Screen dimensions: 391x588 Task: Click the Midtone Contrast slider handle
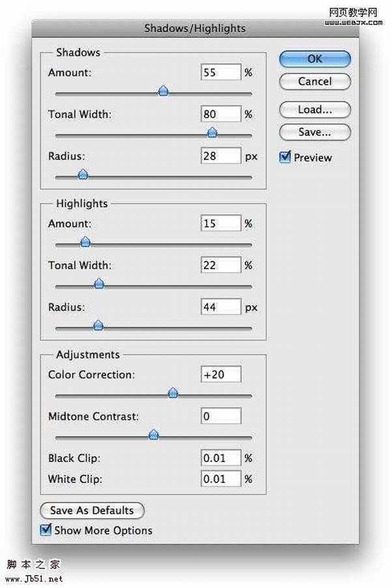coord(153,435)
